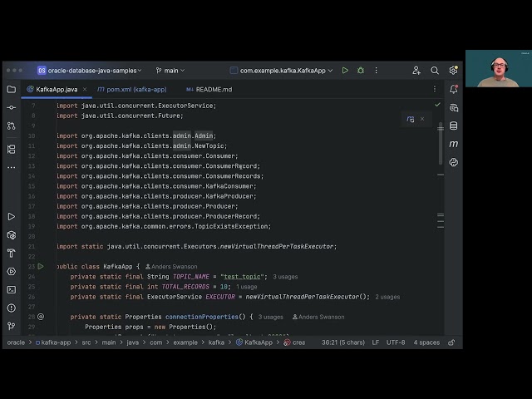Open oracle-database-java-samples project dropdown
The width and height of the screenshot is (532, 399).
90,71
